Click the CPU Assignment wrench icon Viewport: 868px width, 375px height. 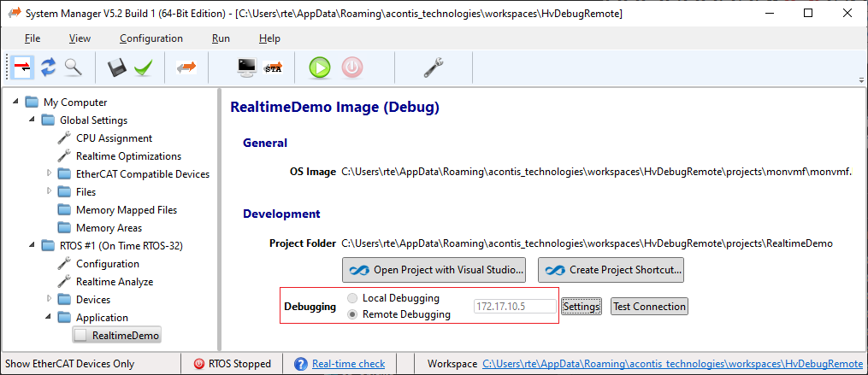[64, 138]
